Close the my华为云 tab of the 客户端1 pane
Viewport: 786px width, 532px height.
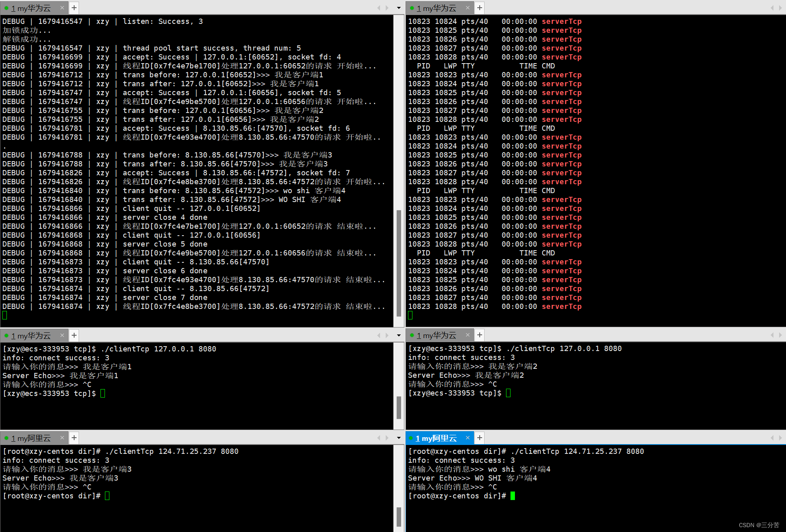click(62, 335)
